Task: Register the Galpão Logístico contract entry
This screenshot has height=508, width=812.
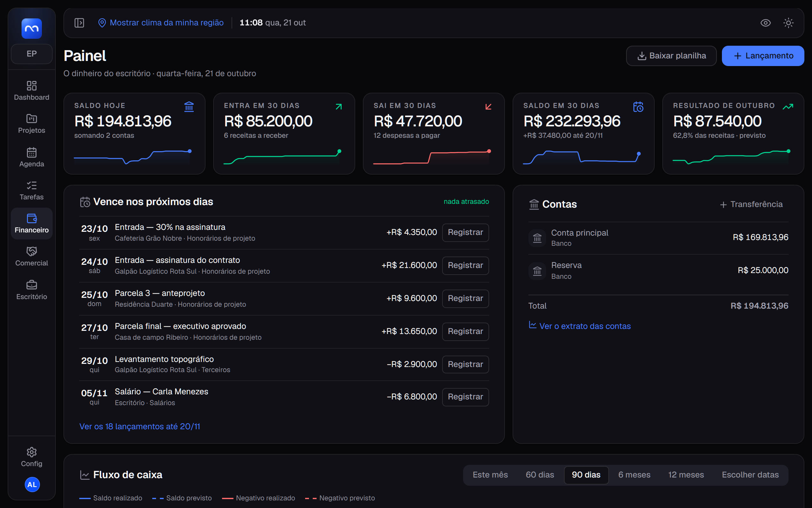Action: click(x=465, y=265)
